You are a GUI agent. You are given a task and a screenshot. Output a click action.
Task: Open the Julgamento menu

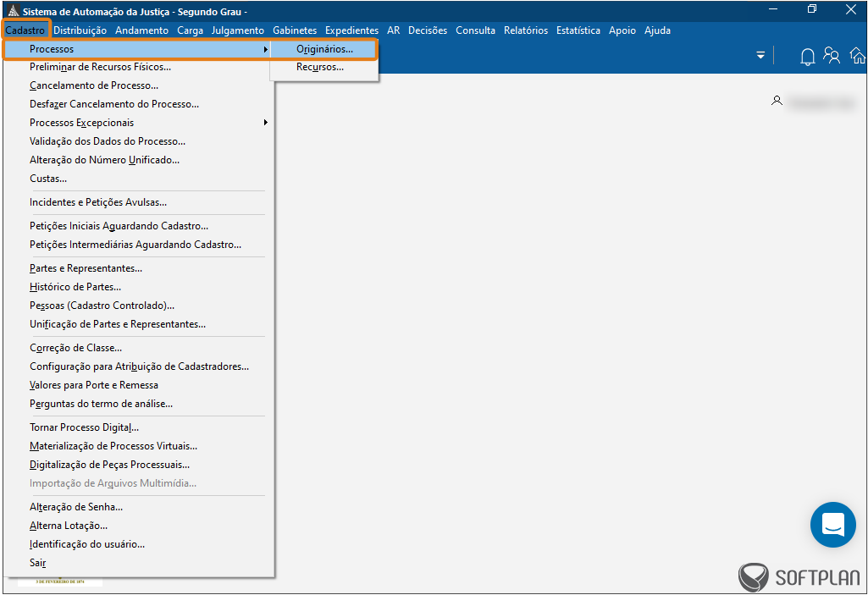click(237, 30)
